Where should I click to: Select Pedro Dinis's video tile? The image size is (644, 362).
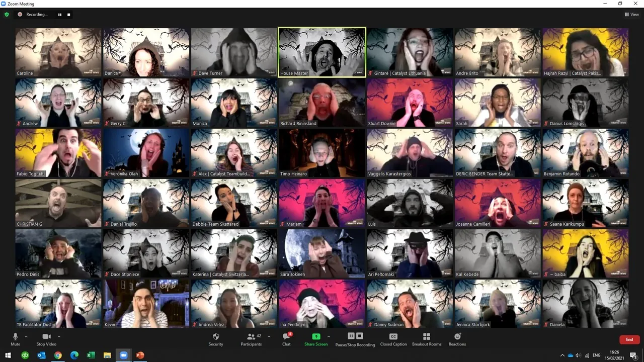point(58,253)
